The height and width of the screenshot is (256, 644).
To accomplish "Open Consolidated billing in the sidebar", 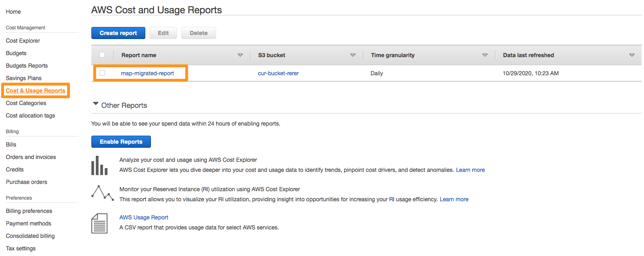I will tap(30, 236).
